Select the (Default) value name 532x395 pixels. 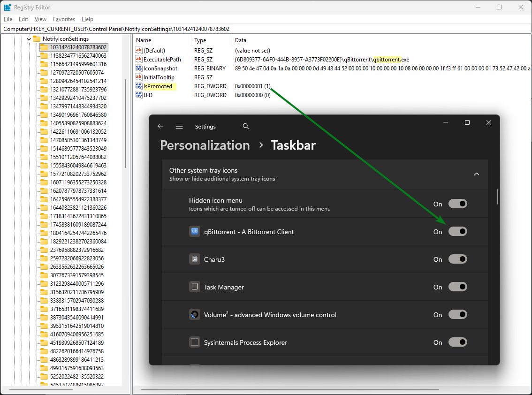(x=154, y=51)
